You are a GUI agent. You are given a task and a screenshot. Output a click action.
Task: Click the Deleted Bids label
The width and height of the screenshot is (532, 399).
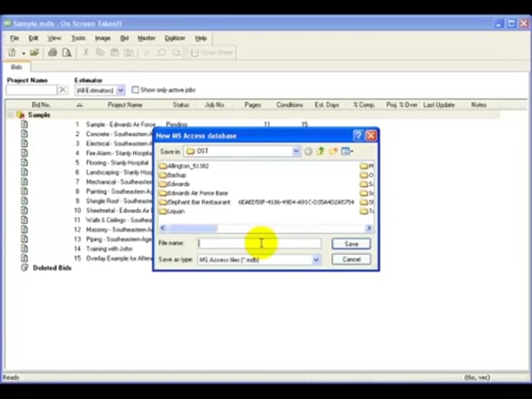click(x=52, y=268)
